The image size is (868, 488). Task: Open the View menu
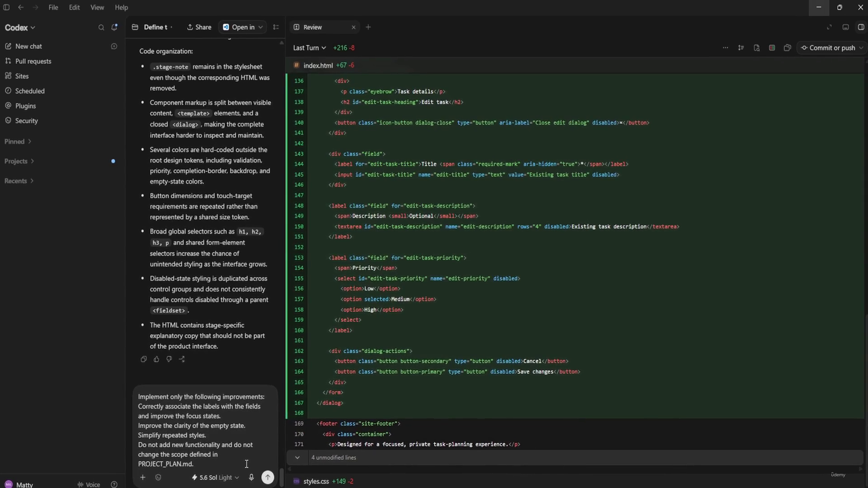97,8
